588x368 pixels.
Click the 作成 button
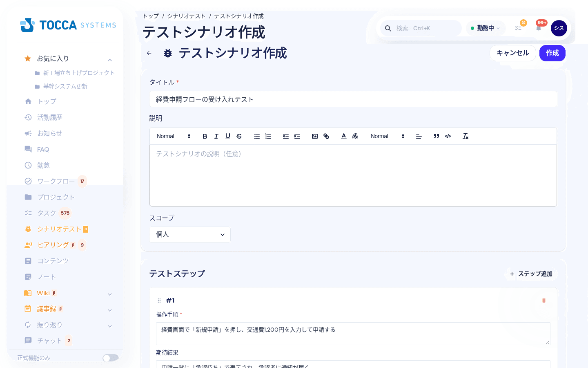[x=552, y=53]
